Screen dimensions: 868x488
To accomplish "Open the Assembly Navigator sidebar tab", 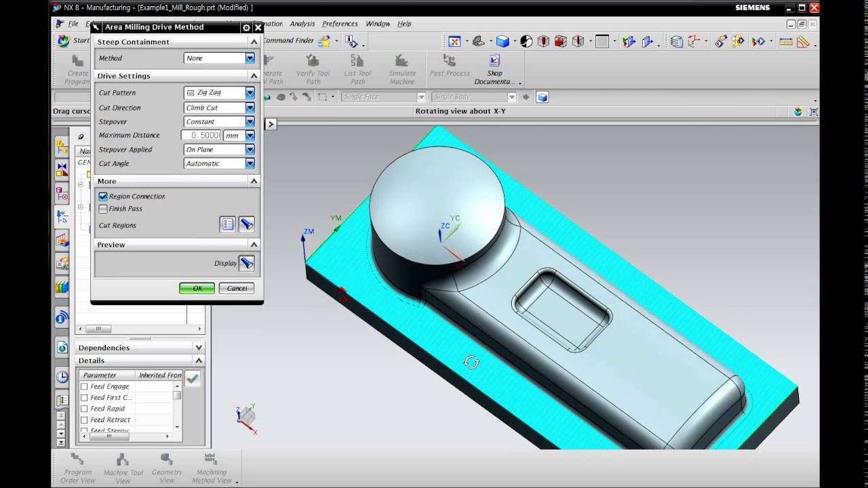I will click(62, 147).
